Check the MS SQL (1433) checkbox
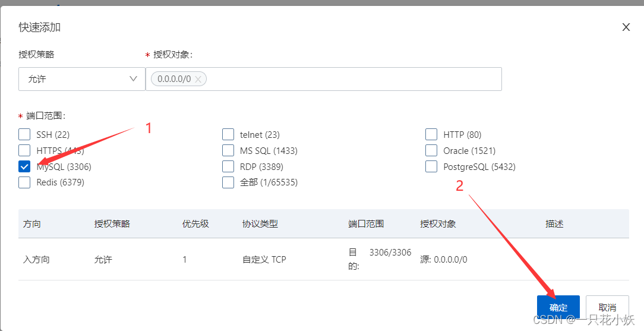The height and width of the screenshot is (331, 644). click(228, 150)
